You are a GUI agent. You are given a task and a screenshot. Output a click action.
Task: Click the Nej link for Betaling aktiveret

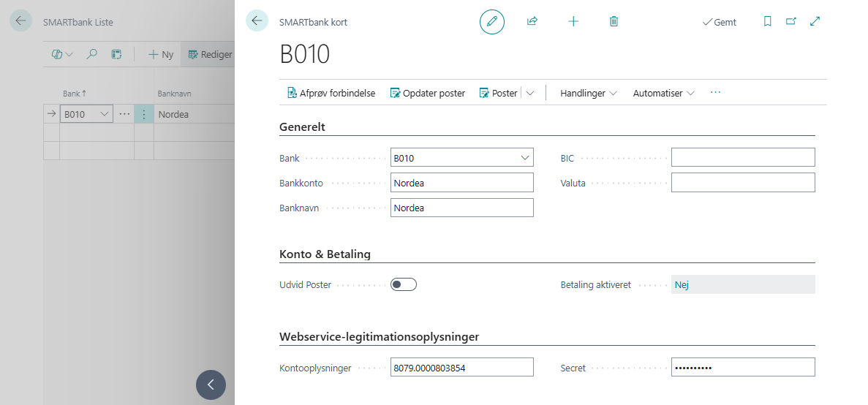coord(682,285)
